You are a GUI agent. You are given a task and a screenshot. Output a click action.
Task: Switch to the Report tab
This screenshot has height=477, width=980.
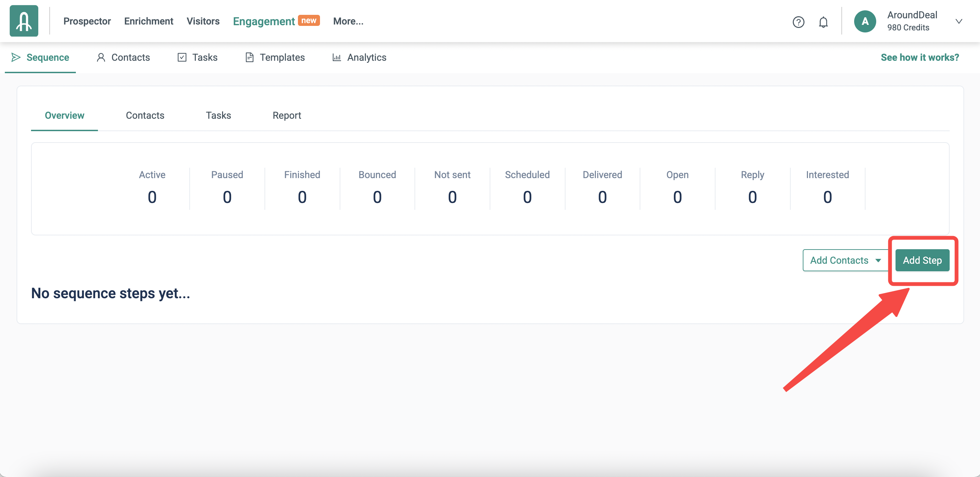287,115
